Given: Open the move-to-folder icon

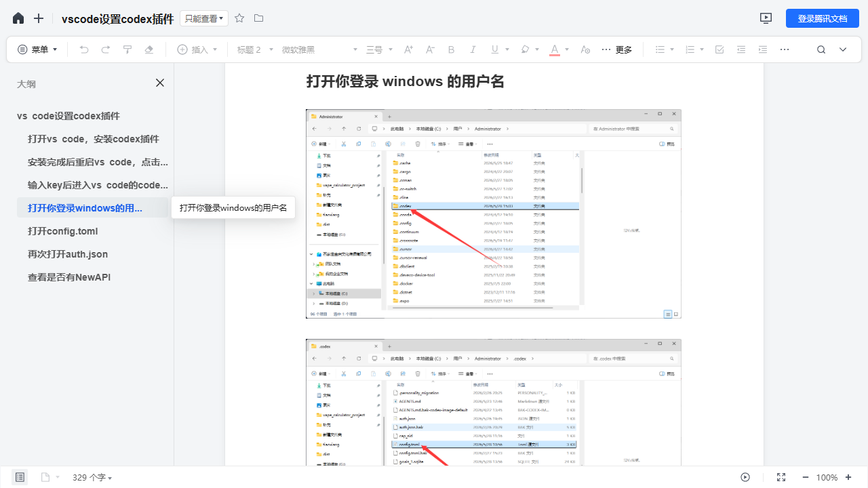Looking at the screenshot, I should pyautogui.click(x=258, y=18).
